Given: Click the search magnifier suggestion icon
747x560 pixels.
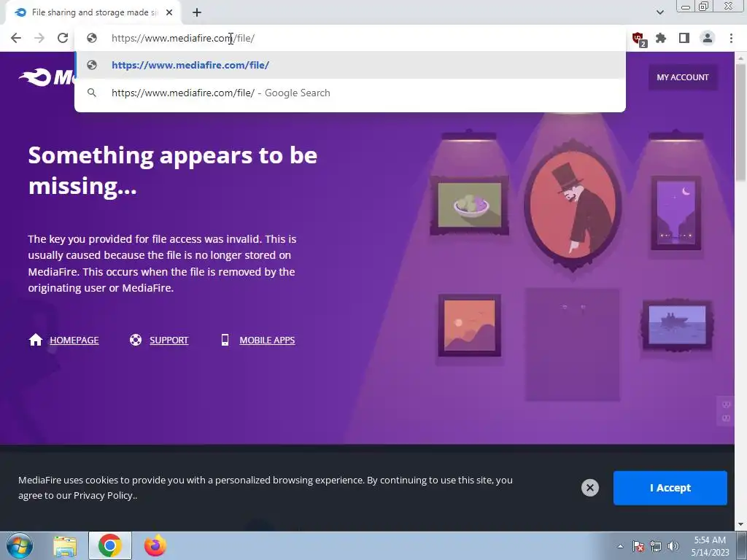Looking at the screenshot, I should coord(92,93).
